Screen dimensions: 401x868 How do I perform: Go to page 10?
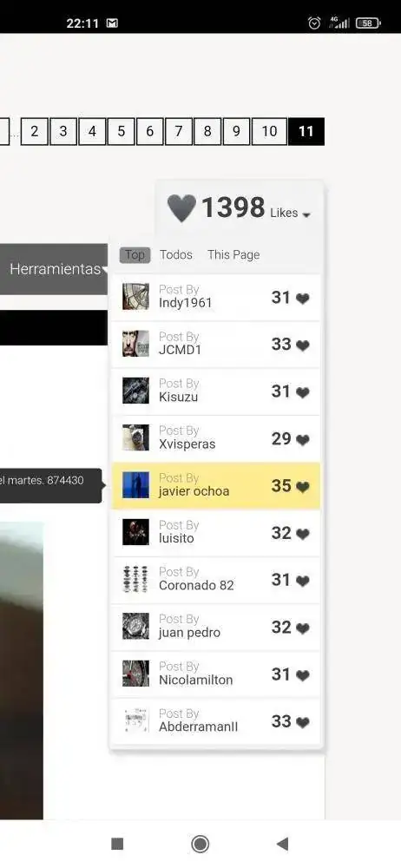click(x=269, y=131)
